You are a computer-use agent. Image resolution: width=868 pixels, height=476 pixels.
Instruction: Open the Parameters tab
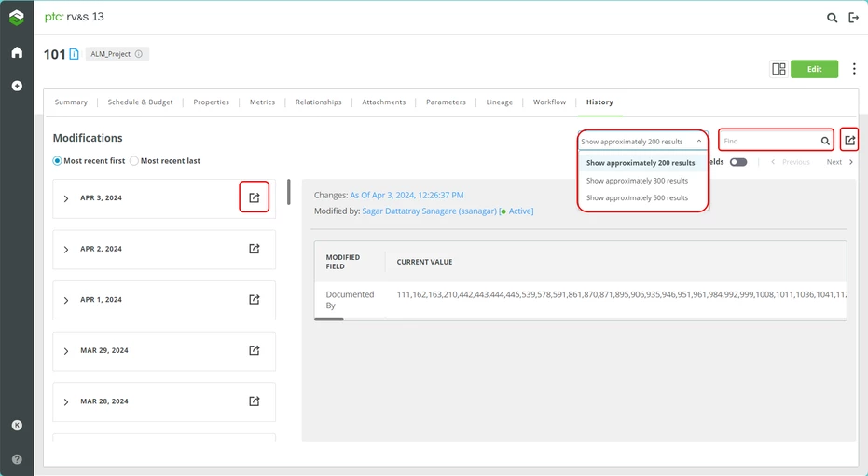tap(446, 102)
